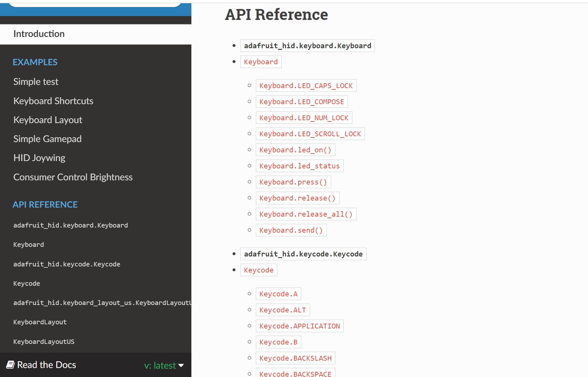Open Keyboard Shortcuts example page
The width and height of the screenshot is (588, 377).
(53, 101)
